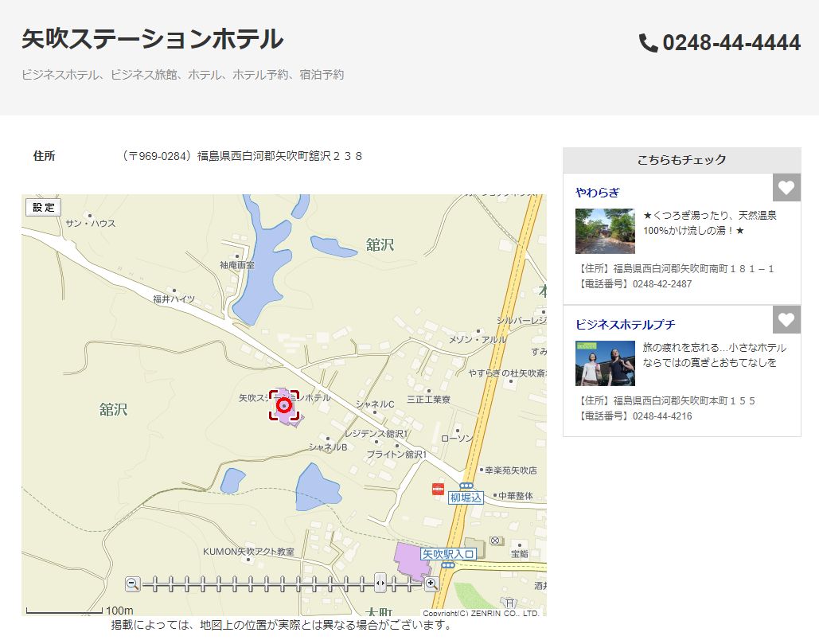The image size is (819, 644).
Task: Click the やすらぎの杜矢吹斎場 map label
Action: [x=507, y=373]
